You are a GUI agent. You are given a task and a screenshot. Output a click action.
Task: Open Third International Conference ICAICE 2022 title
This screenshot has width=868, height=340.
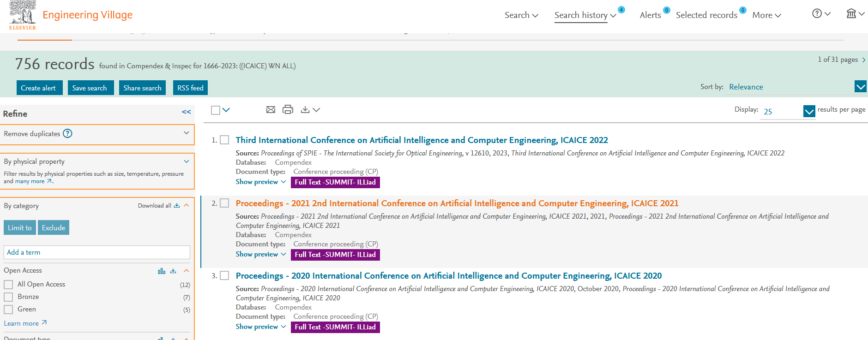(x=422, y=140)
